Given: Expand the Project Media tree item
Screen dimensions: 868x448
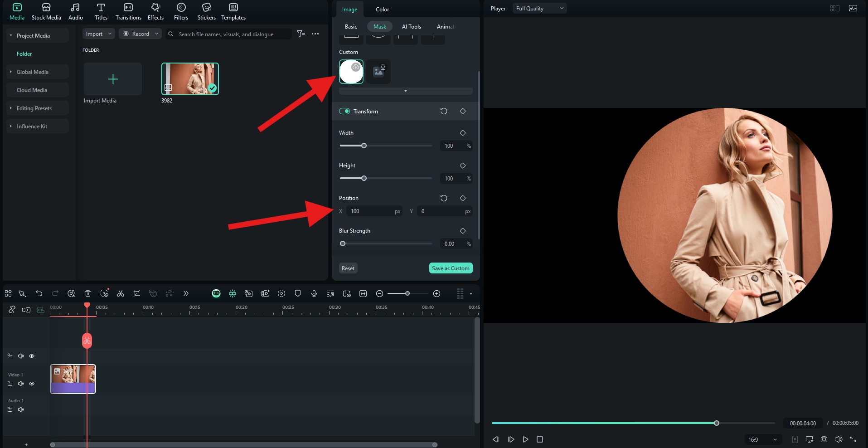Looking at the screenshot, I should click(11, 35).
